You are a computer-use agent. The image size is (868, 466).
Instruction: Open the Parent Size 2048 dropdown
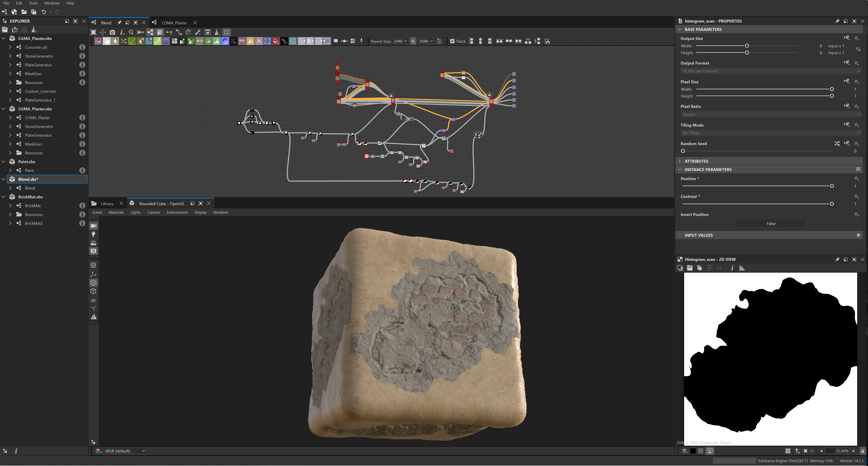(x=400, y=41)
